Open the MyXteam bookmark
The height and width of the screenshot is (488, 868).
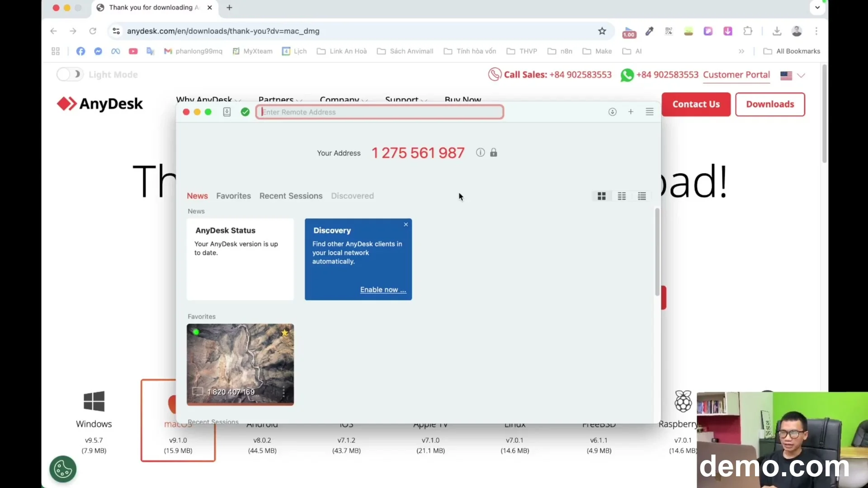coord(252,51)
